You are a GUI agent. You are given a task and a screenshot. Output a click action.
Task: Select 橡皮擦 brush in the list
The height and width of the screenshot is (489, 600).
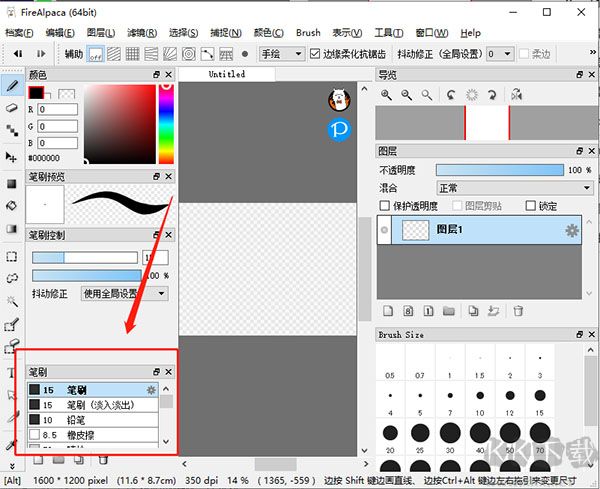pyautogui.click(x=93, y=435)
